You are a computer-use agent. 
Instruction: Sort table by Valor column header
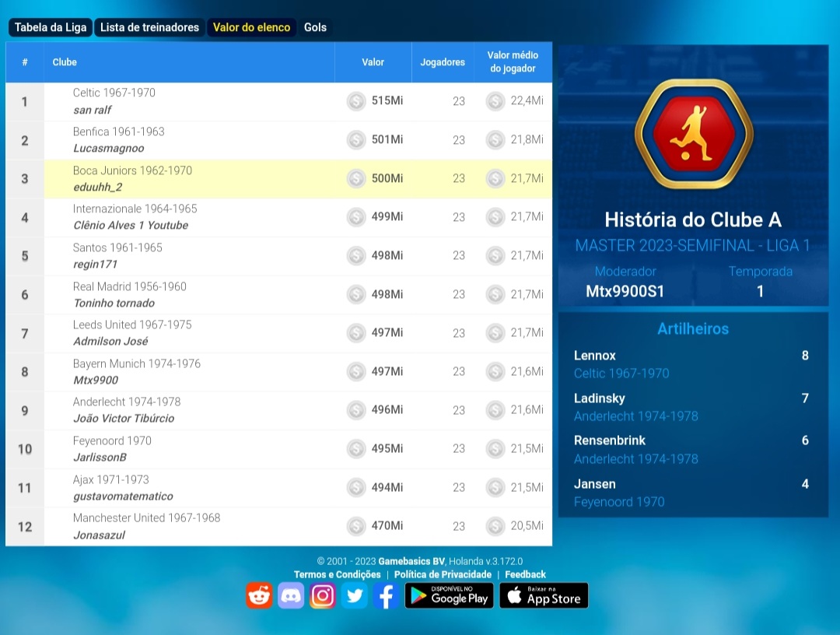coord(373,62)
